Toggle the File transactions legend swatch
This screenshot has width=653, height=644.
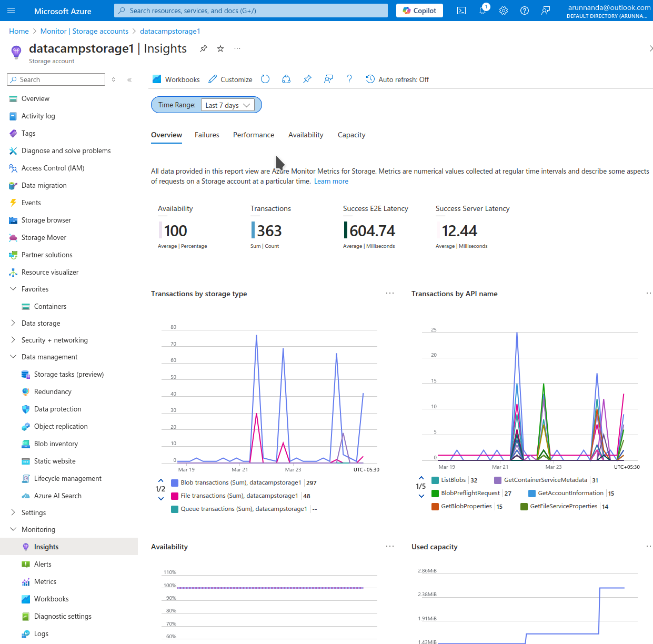pos(175,496)
